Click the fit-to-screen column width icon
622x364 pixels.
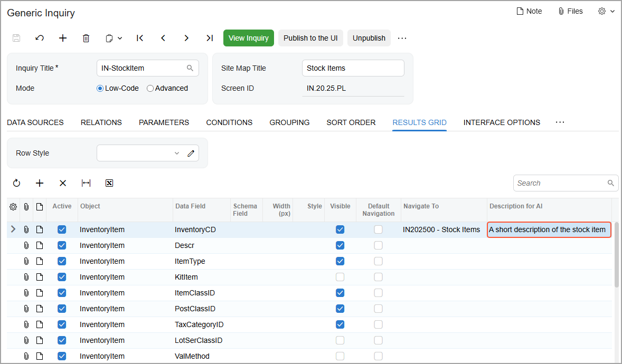click(86, 183)
